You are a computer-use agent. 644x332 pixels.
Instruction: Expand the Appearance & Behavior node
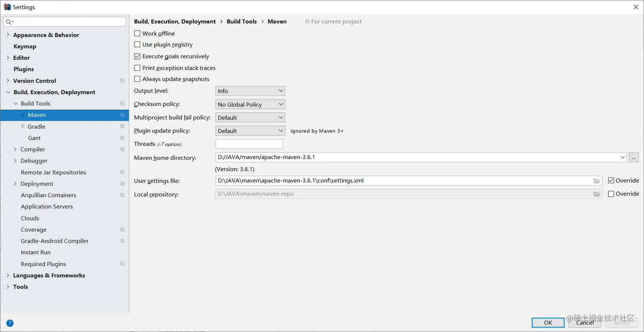pyautogui.click(x=8, y=35)
